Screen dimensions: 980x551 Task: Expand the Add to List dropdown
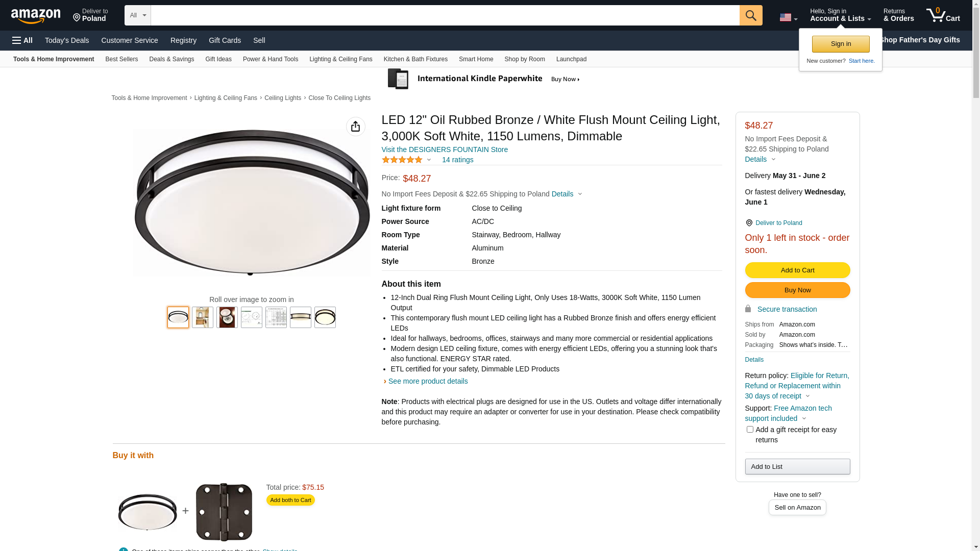tap(797, 466)
